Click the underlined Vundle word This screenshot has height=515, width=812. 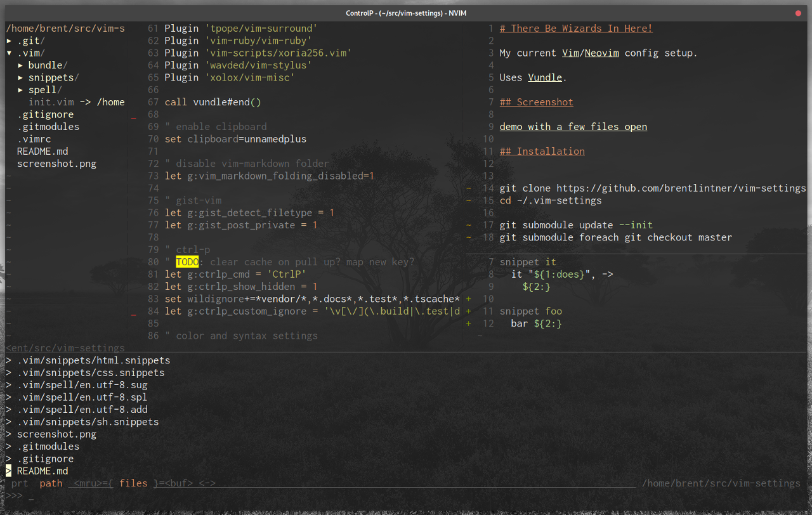pos(545,77)
